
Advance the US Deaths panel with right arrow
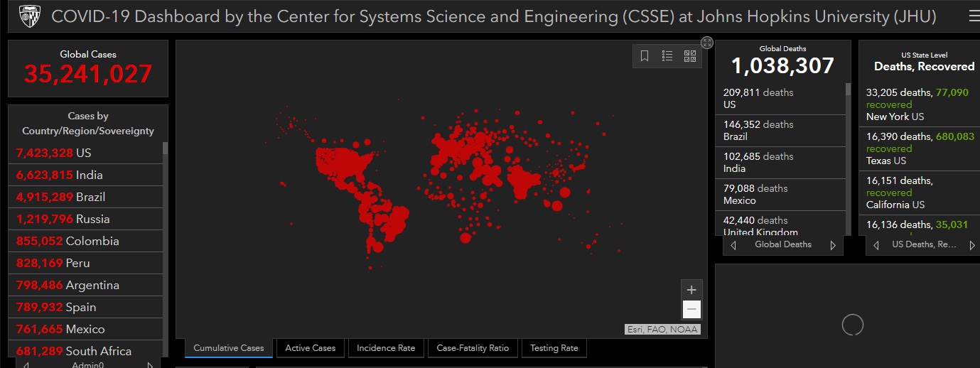(x=972, y=245)
